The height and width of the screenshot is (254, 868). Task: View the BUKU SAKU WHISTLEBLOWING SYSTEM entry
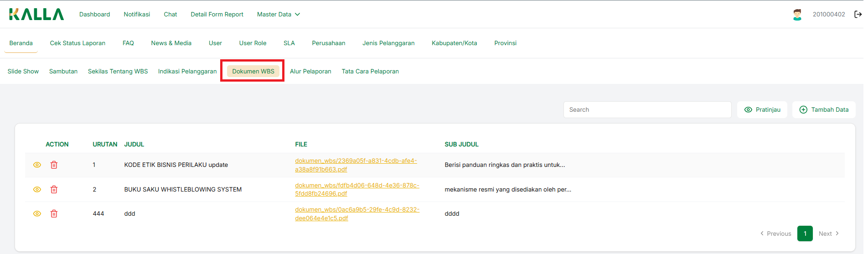coord(37,189)
